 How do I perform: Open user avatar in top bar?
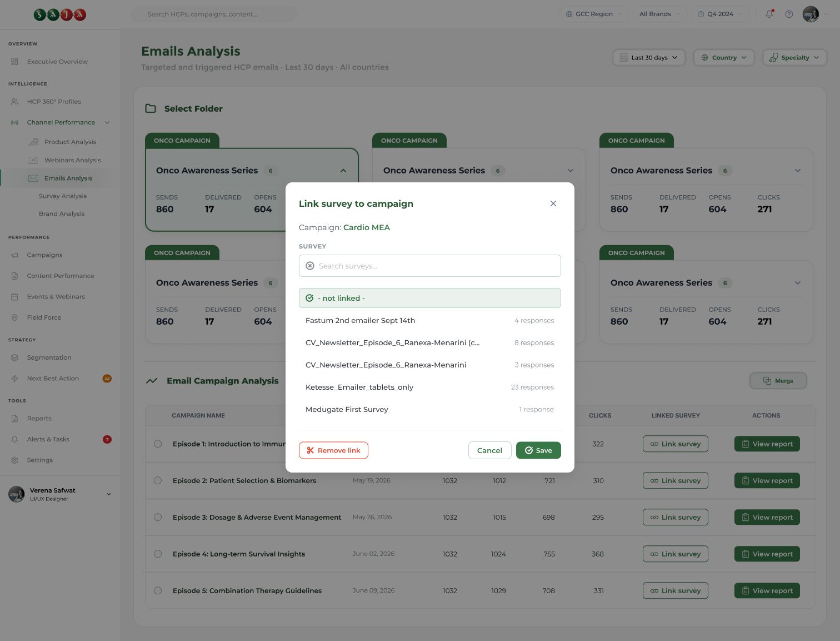tap(811, 14)
